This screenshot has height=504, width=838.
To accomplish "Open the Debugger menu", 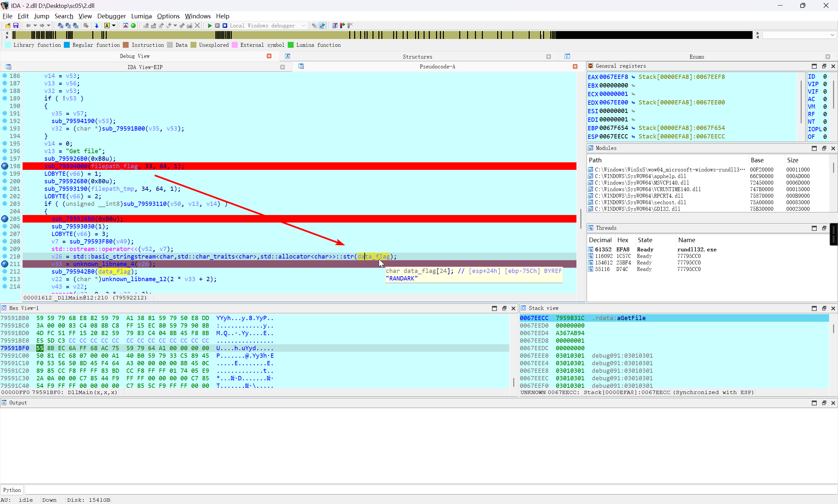I will pyautogui.click(x=111, y=16).
